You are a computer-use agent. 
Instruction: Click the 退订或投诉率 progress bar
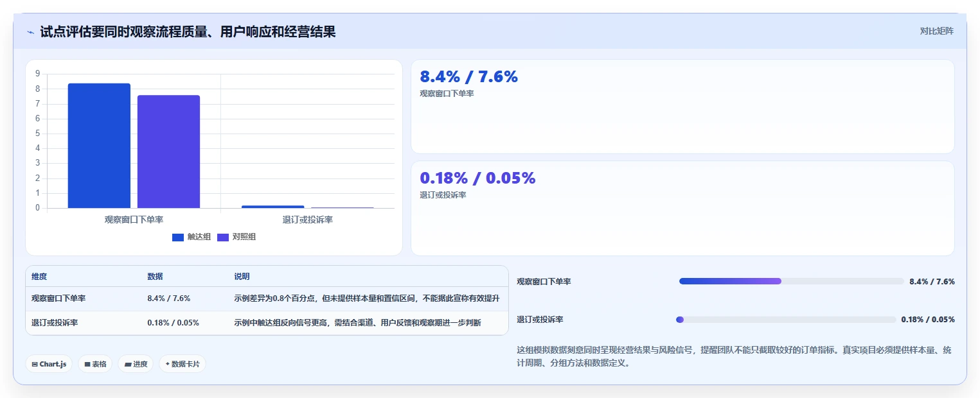click(x=787, y=320)
